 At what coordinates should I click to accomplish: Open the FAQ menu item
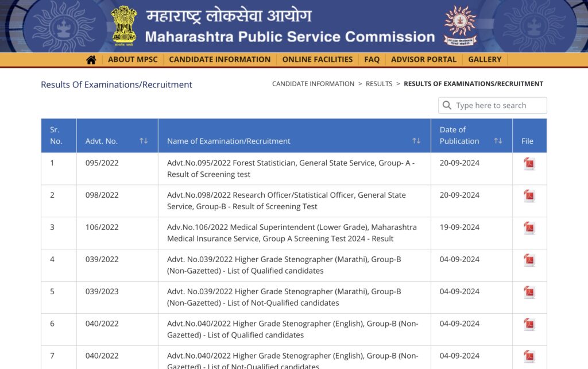pos(372,60)
